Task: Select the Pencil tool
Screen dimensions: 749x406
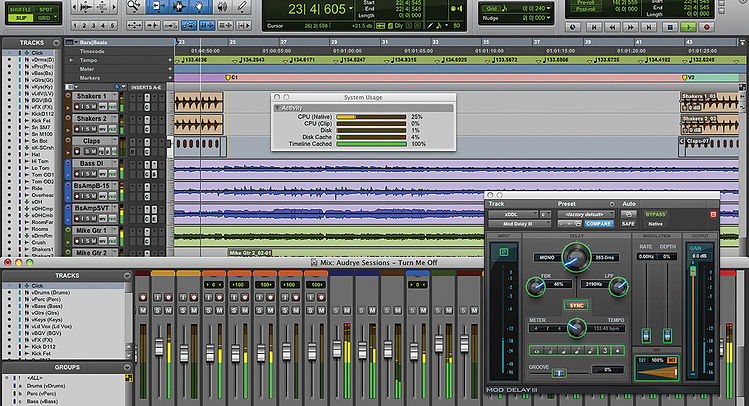Action: pos(242,7)
